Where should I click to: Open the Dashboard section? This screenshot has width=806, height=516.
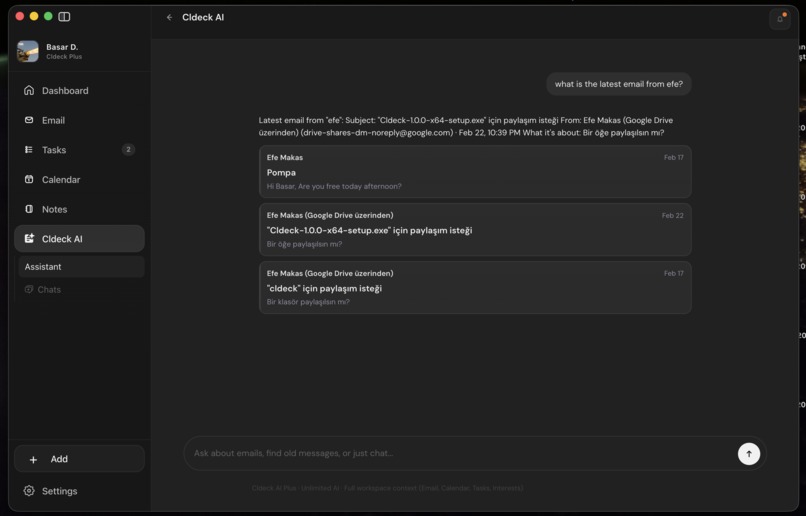[x=79, y=90]
